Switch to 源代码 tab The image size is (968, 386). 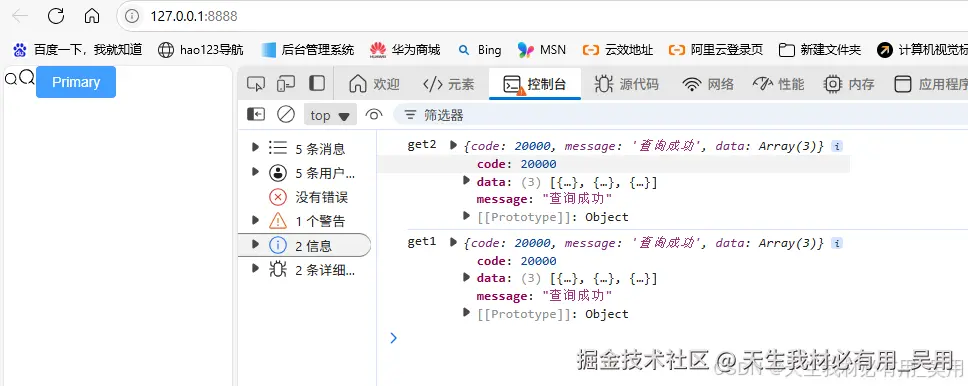627,84
